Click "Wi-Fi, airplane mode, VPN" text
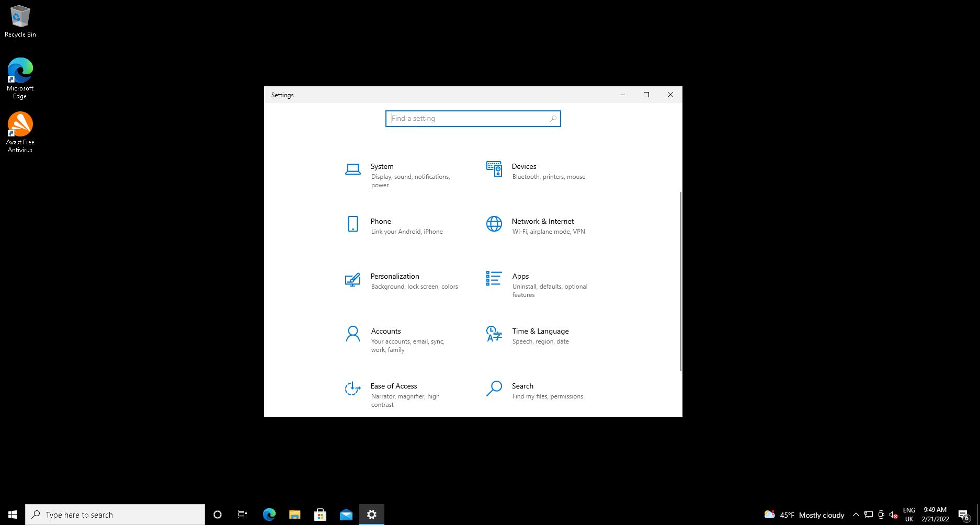 click(x=549, y=232)
